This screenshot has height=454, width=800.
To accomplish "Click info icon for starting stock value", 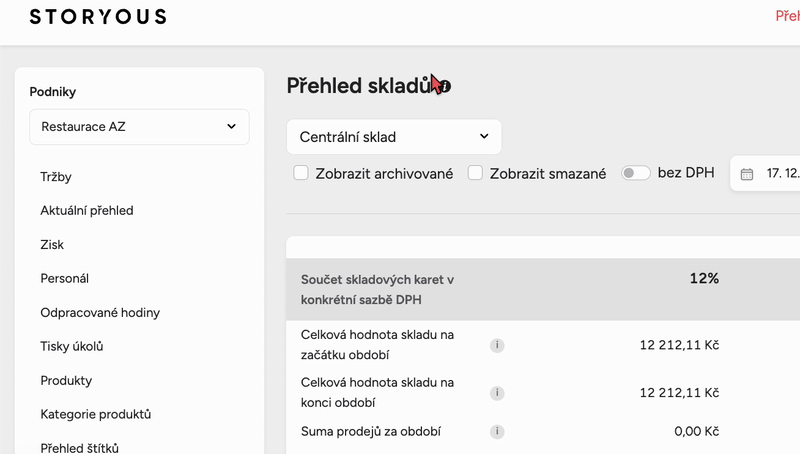I will tap(497, 345).
